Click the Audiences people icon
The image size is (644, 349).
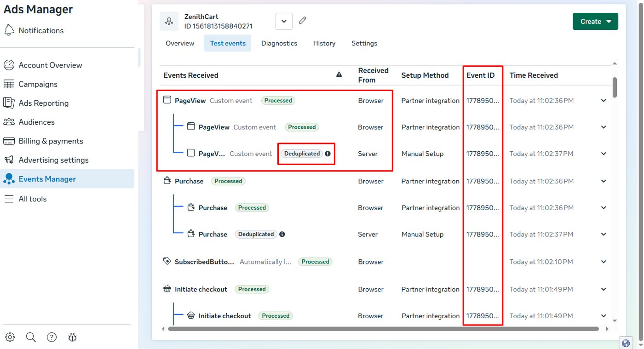click(9, 122)
